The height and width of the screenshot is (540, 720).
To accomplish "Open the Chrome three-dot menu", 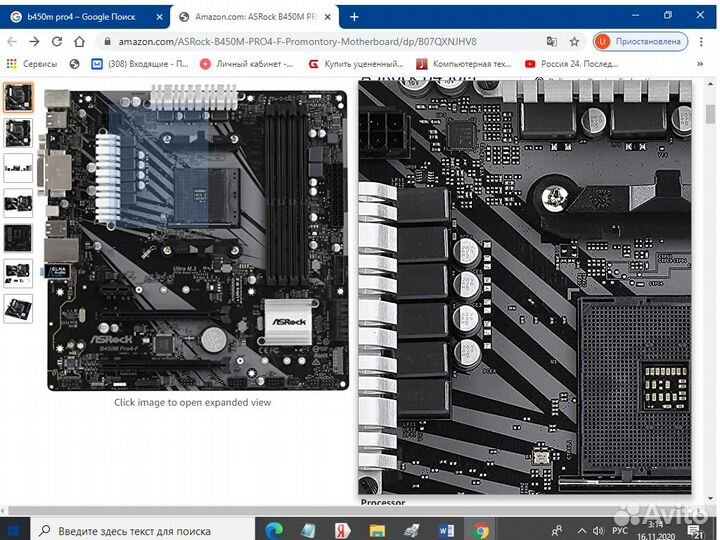I will point(701,42).
